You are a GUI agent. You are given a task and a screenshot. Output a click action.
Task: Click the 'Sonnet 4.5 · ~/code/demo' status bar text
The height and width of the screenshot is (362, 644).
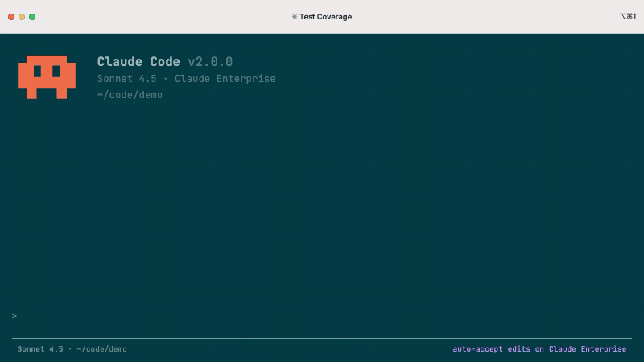(72, 349)
